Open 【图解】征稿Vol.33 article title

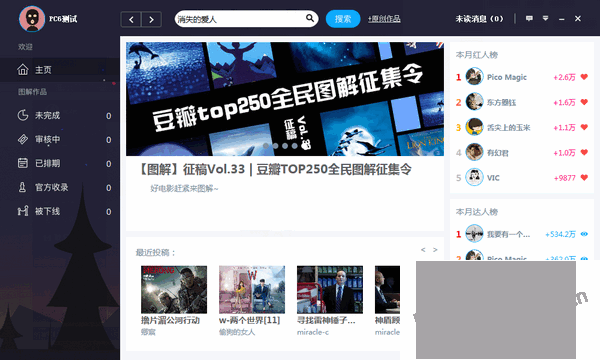point(274,169)
